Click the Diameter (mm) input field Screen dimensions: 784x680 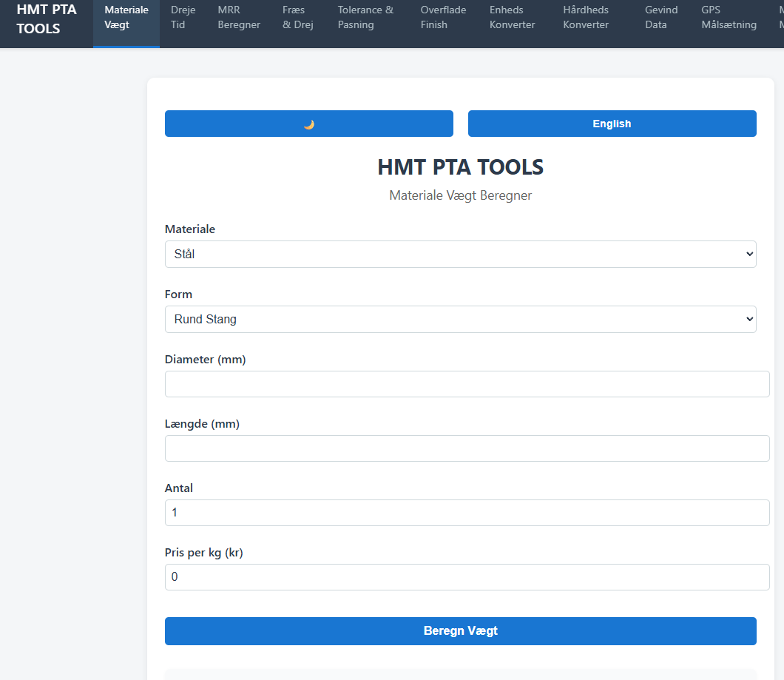point(467,384)
